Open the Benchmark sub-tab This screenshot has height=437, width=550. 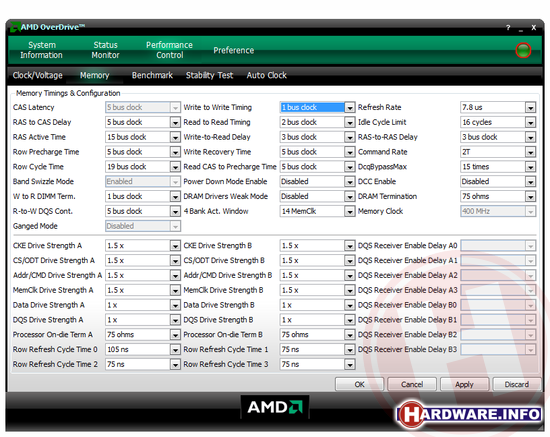(x=152, y=75)
